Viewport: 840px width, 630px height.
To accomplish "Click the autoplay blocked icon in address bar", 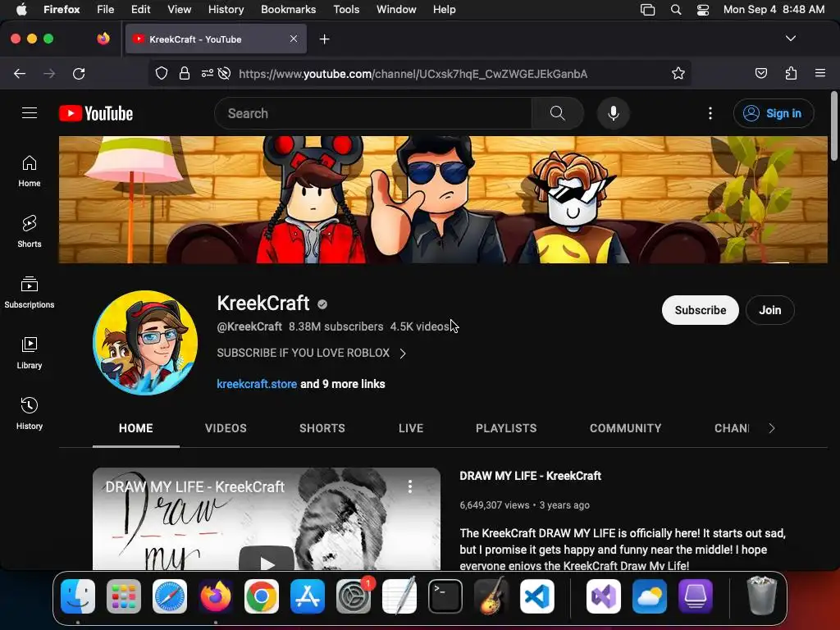I will 225,73.
